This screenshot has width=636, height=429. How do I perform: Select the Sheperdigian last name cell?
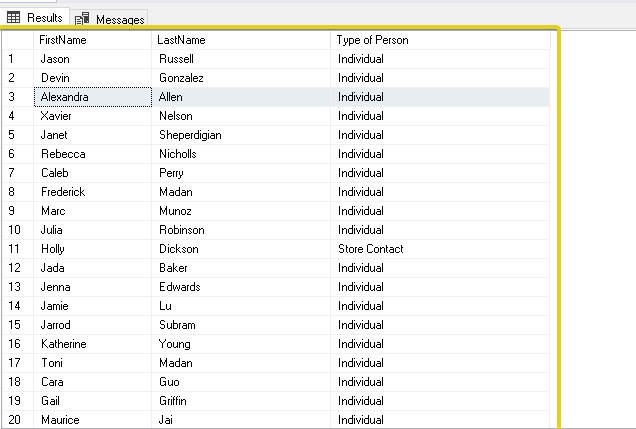click(x=241, y=135)
